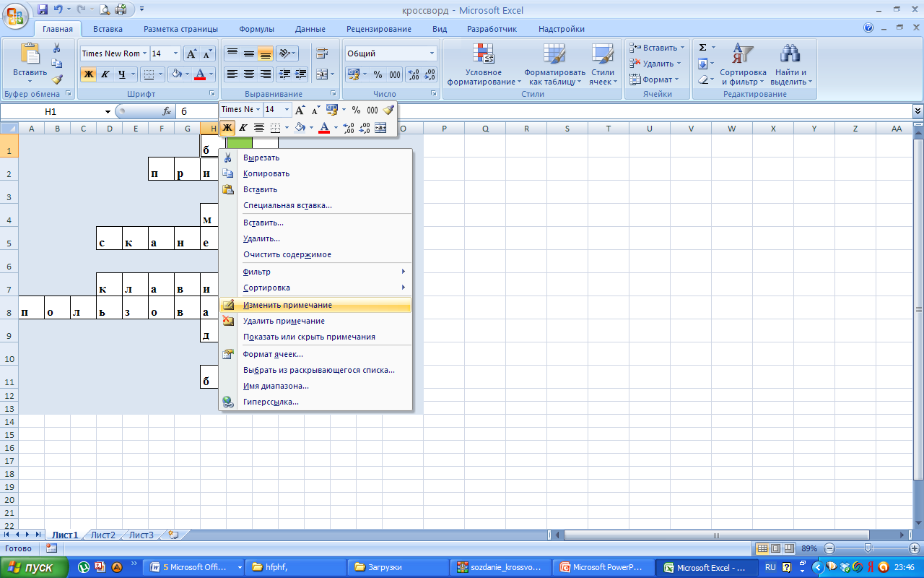Open the ribbon's font size dropdown
Image resolution: width=924 pixels, height=578 pixels.
click(x=176, y=53)
